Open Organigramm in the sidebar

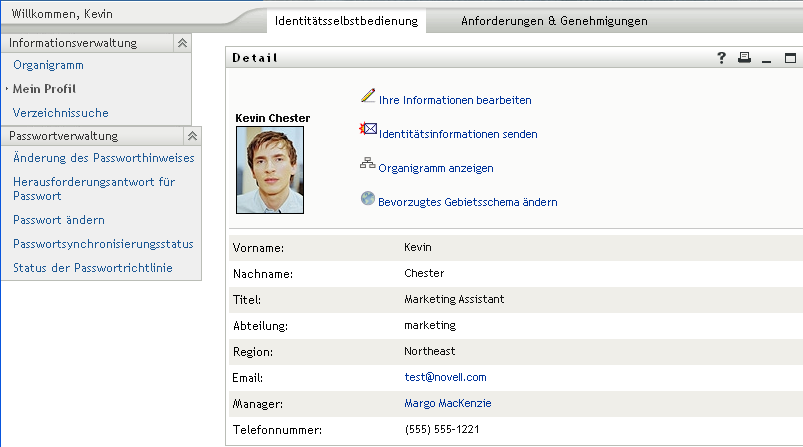tap(48, 65)
